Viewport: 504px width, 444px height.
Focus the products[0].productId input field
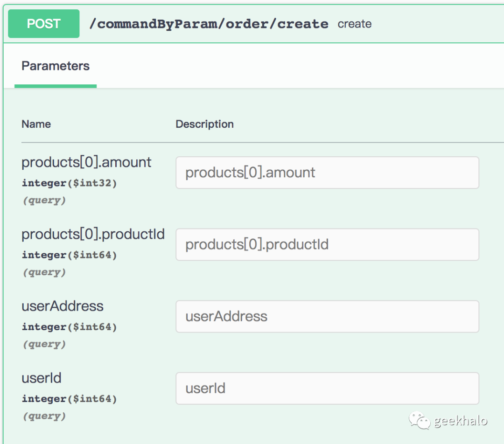pyautogui.click(x=327, y=244)
